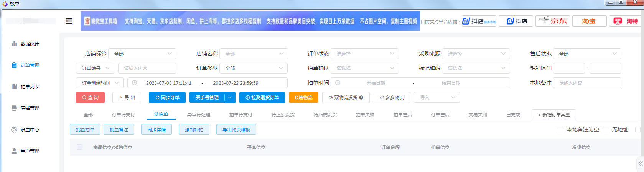
Task: Collapse the sidebar with the hamburger icon
Action: (x=69, y=21)
